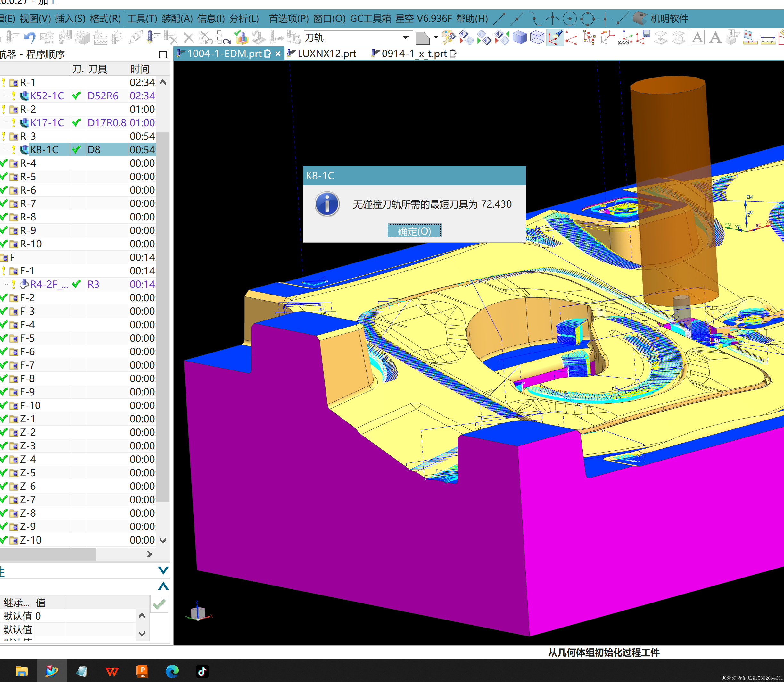Open the 分析(L) menu
The height and width of the screenshot is (682, 784).
click(x=244, y=18)
